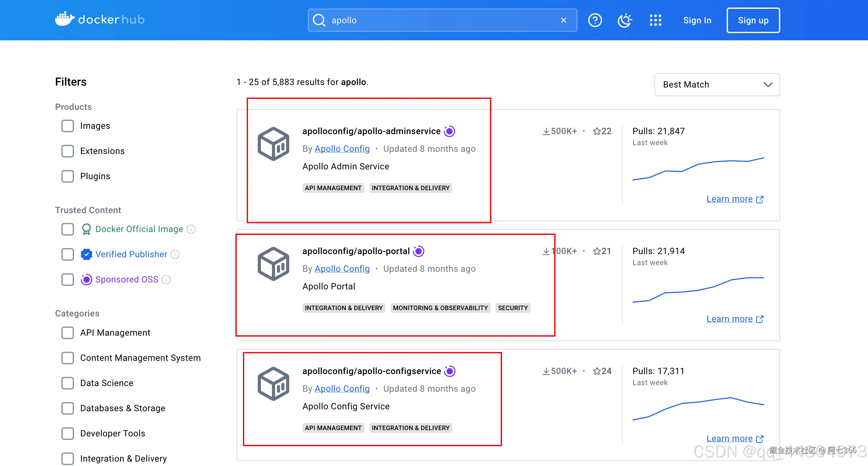Click info icon beside Sponsored OSS

coord(166,280)
